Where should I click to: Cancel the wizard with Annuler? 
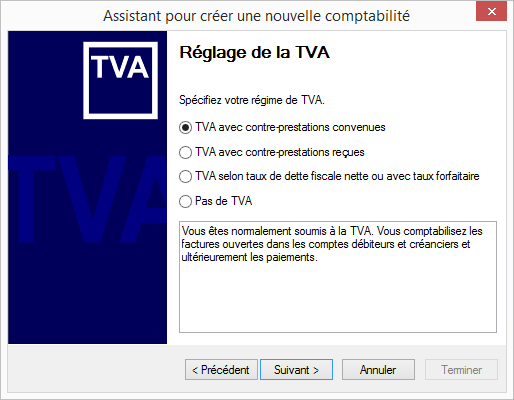(x=378, y=370)
